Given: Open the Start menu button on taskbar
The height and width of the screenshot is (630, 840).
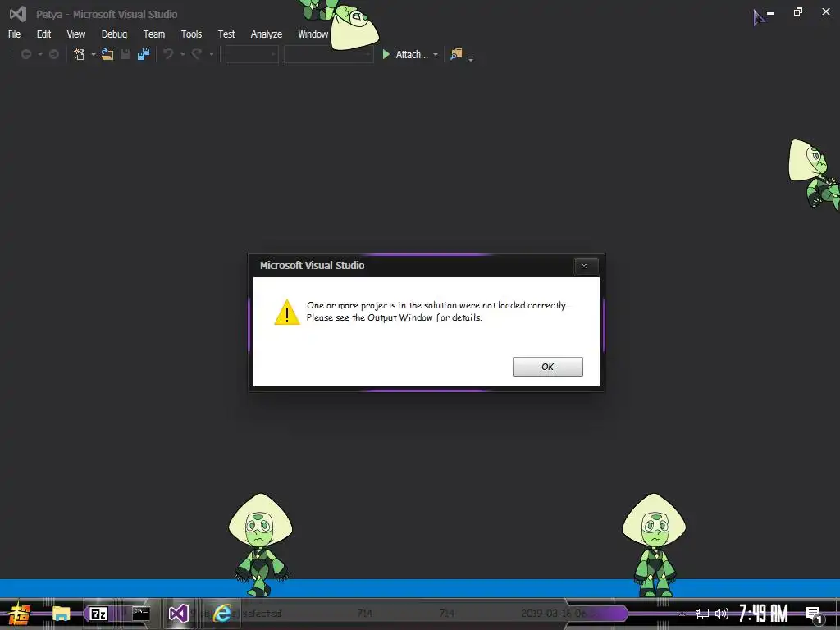Looking at the screenshot, I should point(20,614).
